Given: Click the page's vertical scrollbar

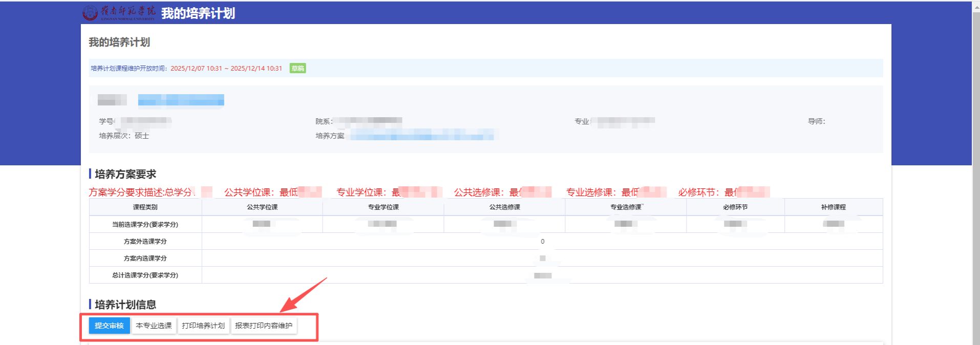Looking at the screenshot, I should pyautogui.click(x=976, y=174).
